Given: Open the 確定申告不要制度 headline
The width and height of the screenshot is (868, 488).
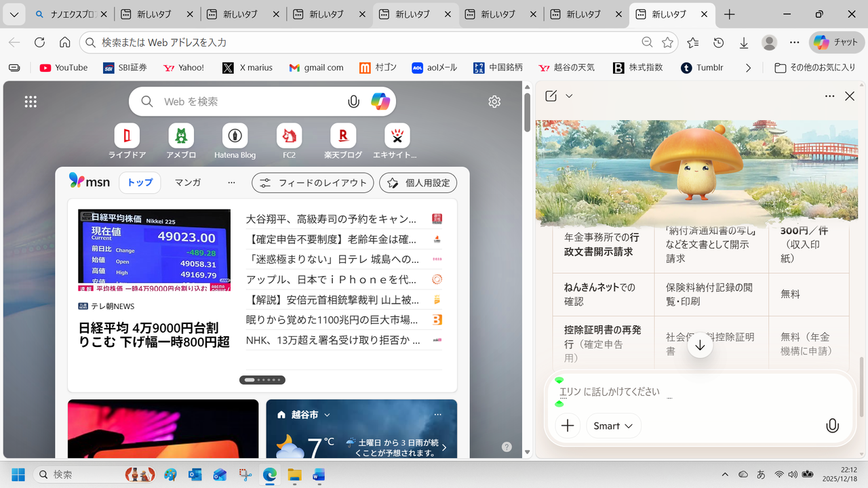Looking at the screenshot, I should click(x=331, y=239).
